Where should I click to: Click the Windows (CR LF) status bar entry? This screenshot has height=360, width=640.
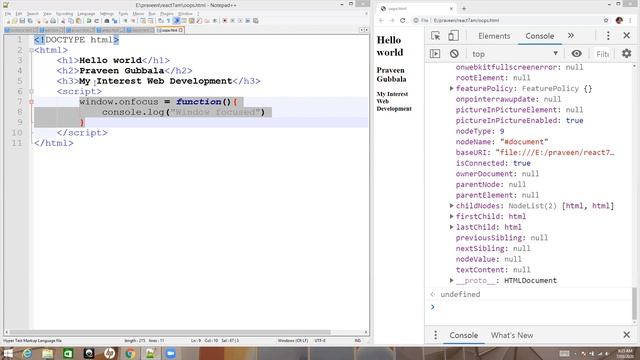click(293, 340)
